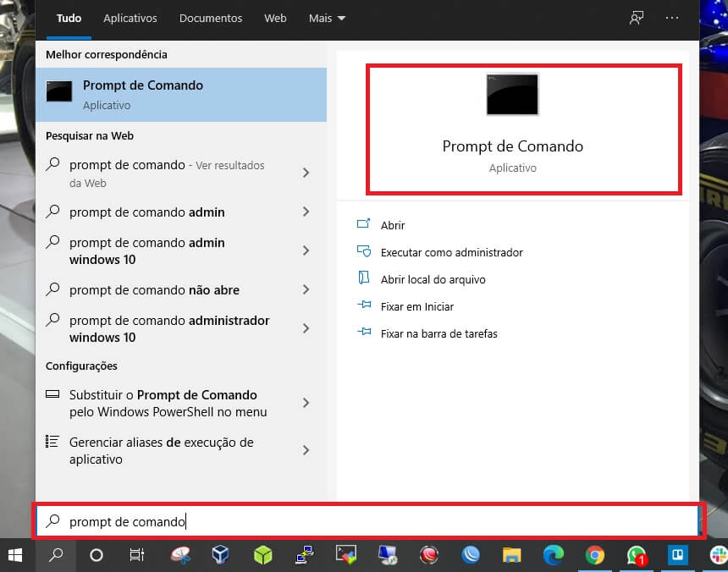Open VirtualBox from the taskbar
The height and width of the screenshot is (572, 728).
[221, 555]
